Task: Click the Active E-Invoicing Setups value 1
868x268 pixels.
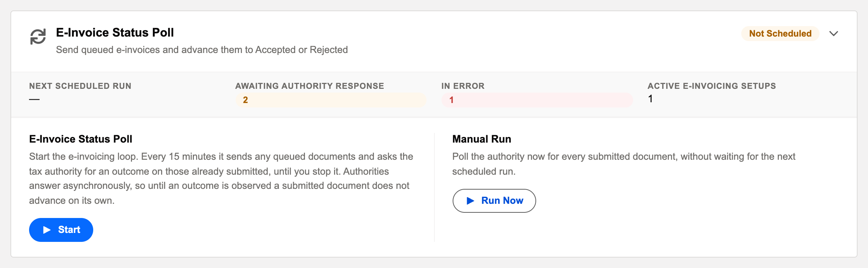Action: 650,99
